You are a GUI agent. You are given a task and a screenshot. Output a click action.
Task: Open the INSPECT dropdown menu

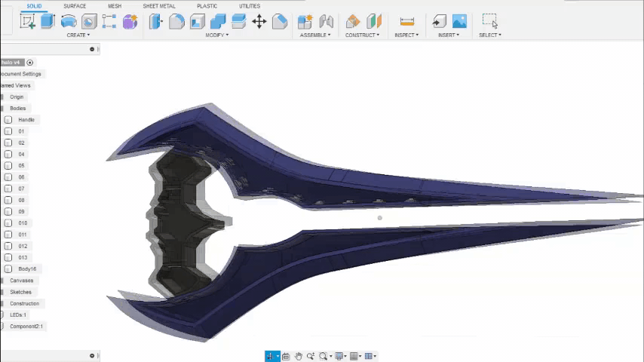[406, 35]
